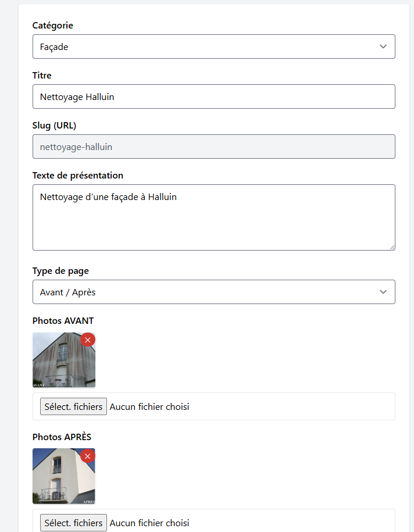Click the chevron on the Type de page dropdown

tap(383, 292)
